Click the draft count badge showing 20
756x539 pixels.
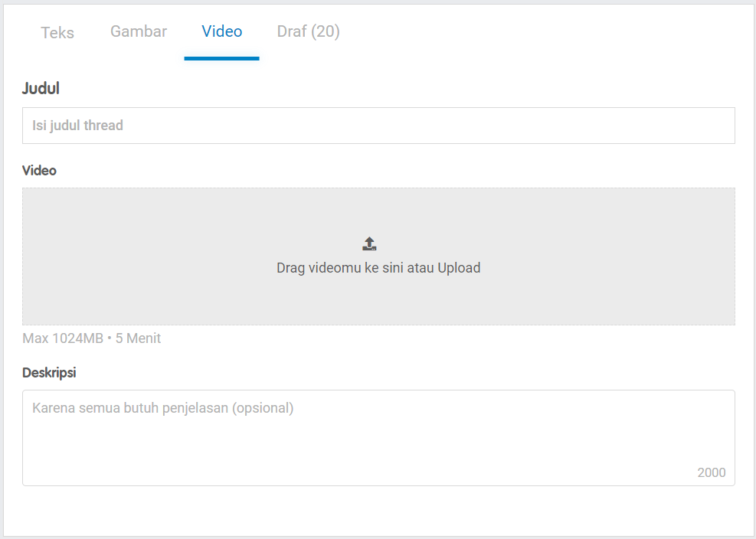click(x=324, y=31)
